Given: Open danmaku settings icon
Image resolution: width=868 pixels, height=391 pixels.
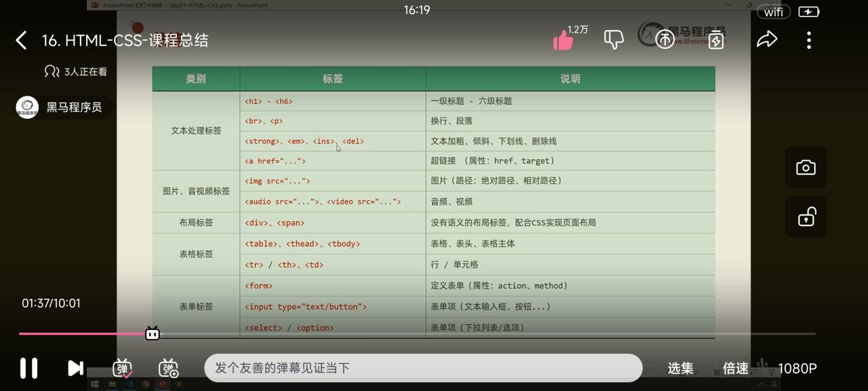Looking at the screenshot, I should (168, 368).
